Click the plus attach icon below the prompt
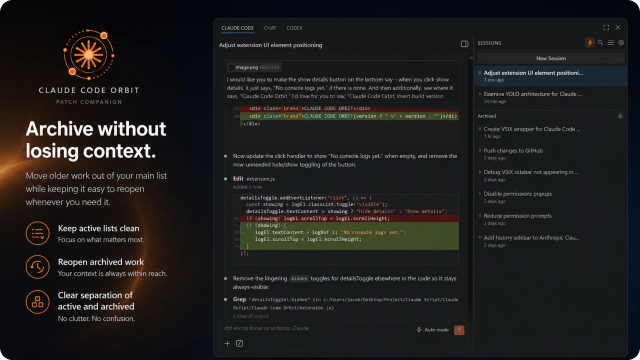This screenshot has height=360, width=640. (x=227, y=344)
